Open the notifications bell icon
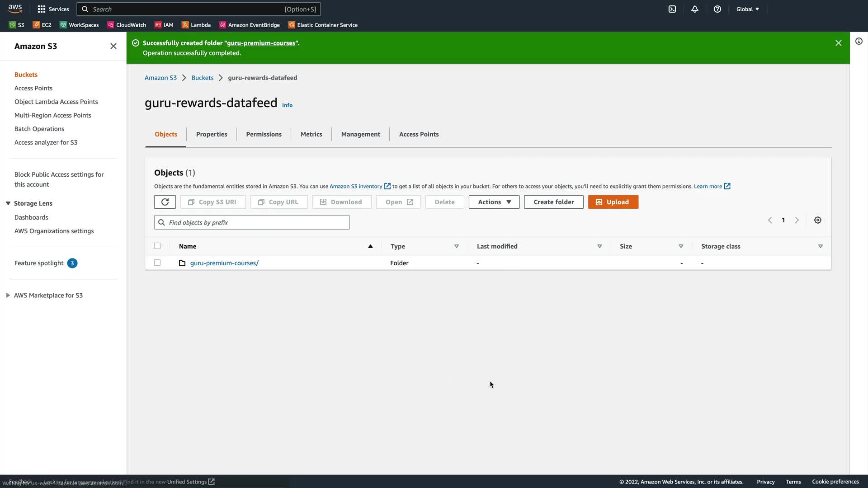 click(695, 9)
